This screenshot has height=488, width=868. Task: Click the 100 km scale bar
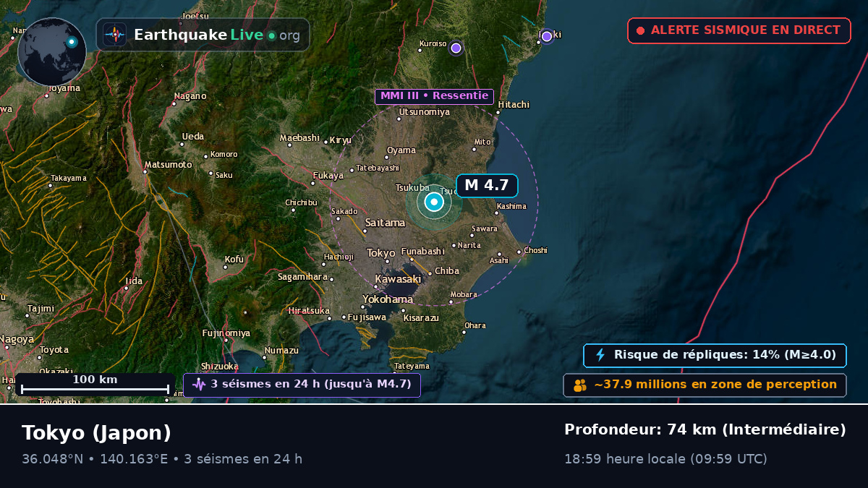pyautogui.click(x=95, y=385)
